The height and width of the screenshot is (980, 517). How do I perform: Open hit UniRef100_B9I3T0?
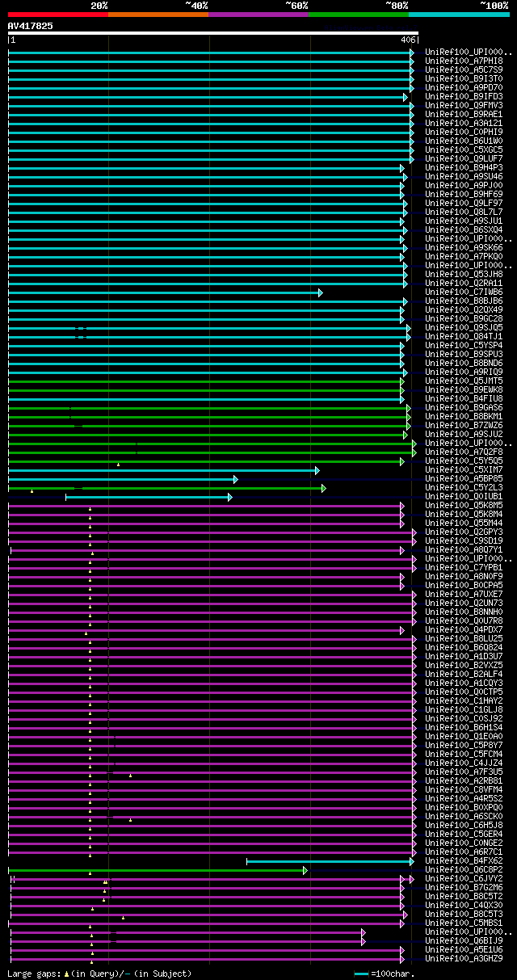coord(464,78)
